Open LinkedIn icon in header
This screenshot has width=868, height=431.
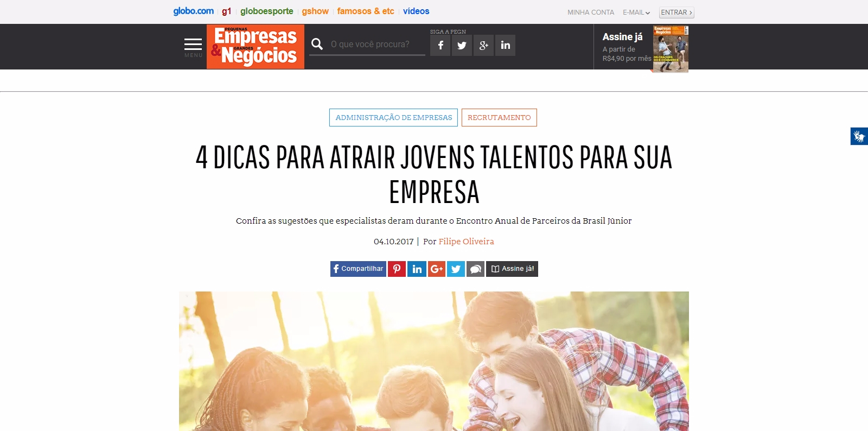pyautogui.click(x=505, y=45)
